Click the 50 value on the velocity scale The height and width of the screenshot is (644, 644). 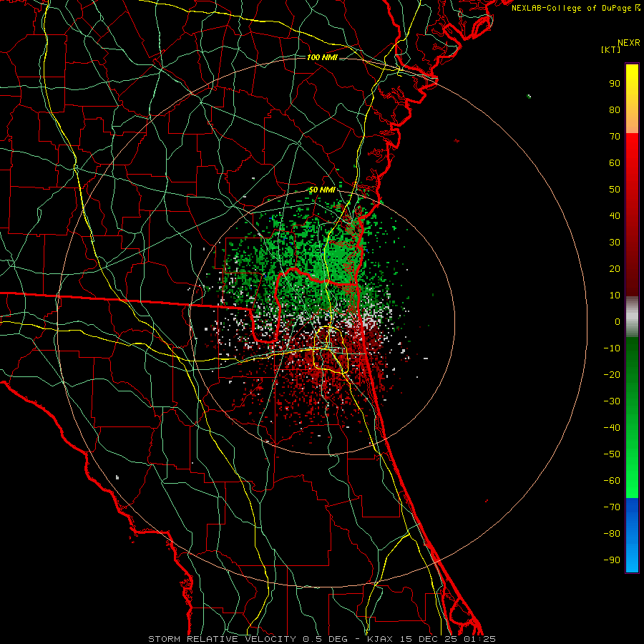(x=615, y=190)
